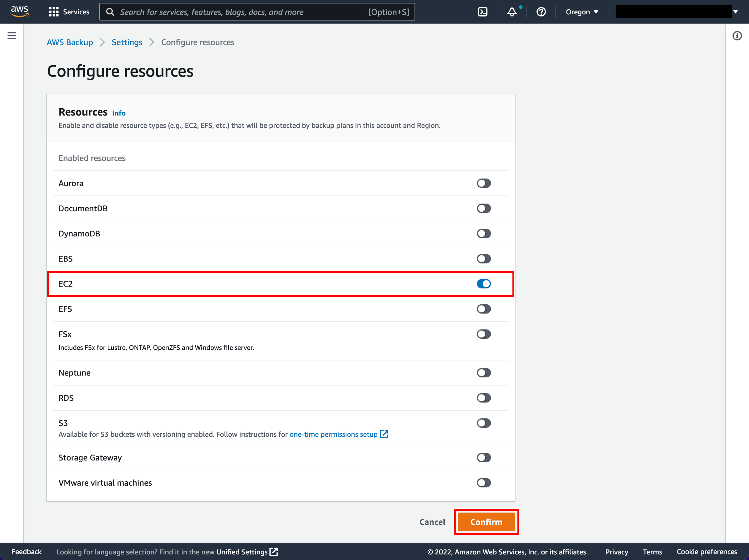This screenshot has width=749, height=560.
Task: Cancel the resource configuration
Action: coord(432,522)
